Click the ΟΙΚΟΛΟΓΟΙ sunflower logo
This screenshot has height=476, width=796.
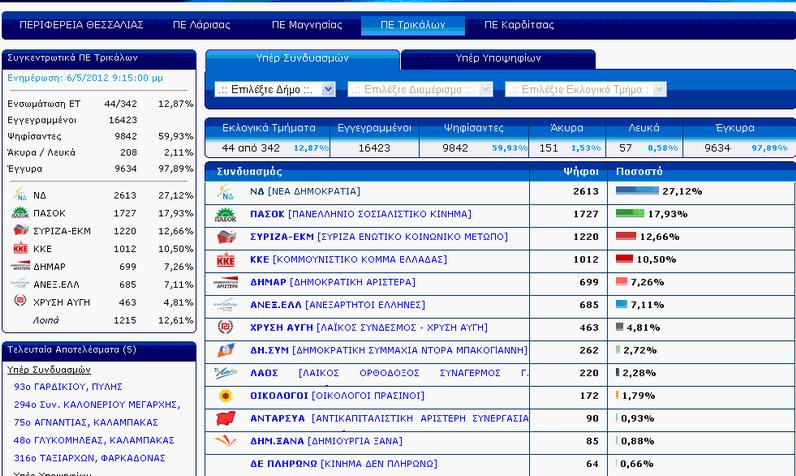point(225,395)
